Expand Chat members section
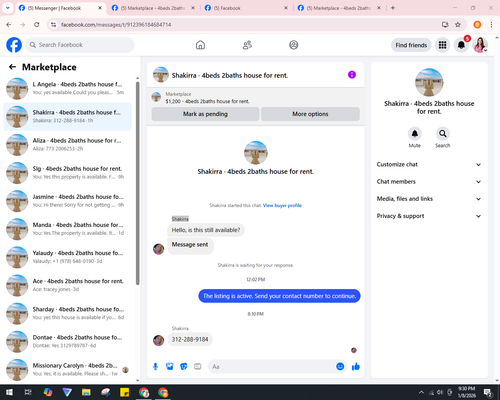 point(429,182)
